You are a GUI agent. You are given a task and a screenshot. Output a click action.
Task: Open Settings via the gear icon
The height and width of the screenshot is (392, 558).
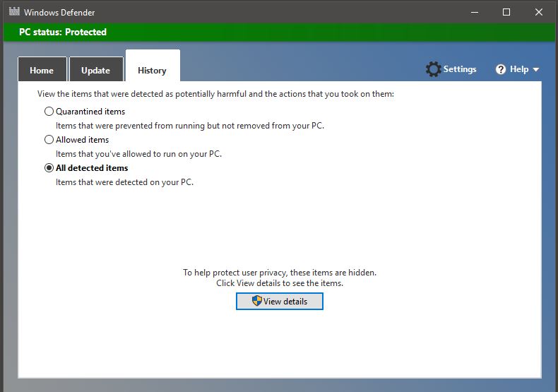[x=433, y=69]
